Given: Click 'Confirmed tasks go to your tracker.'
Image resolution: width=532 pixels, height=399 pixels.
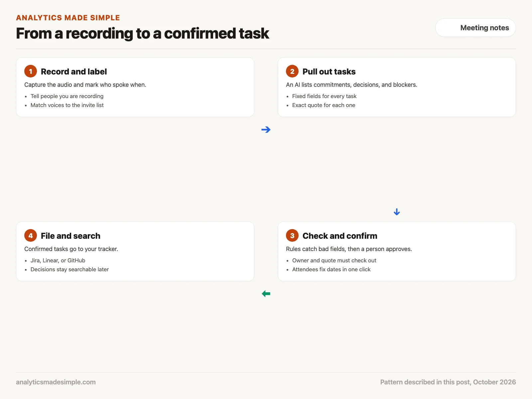Looking at the screenshot, I should tap(71, 249).
